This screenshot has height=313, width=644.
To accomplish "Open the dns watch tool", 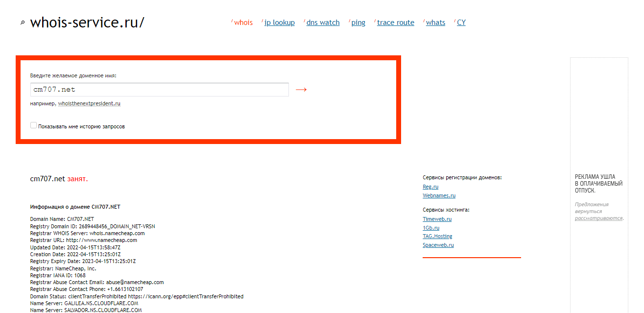I will 323,23.
